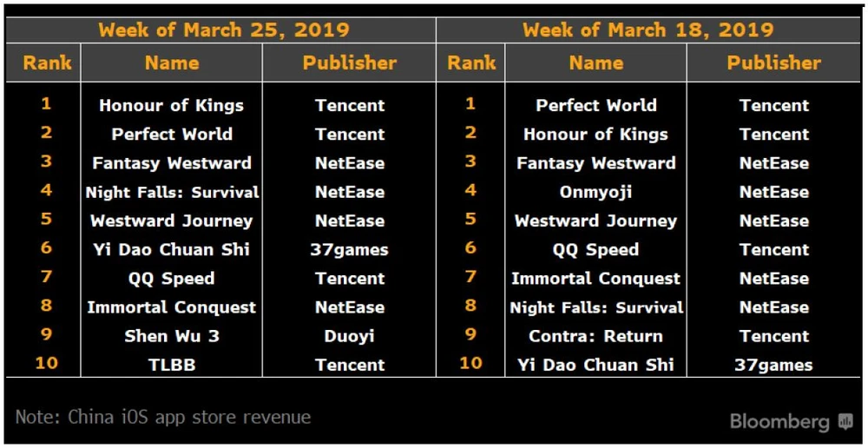Select Name column header in March 25 table
The width and height of the screenshot is (868, 448).
coord(172,63)
